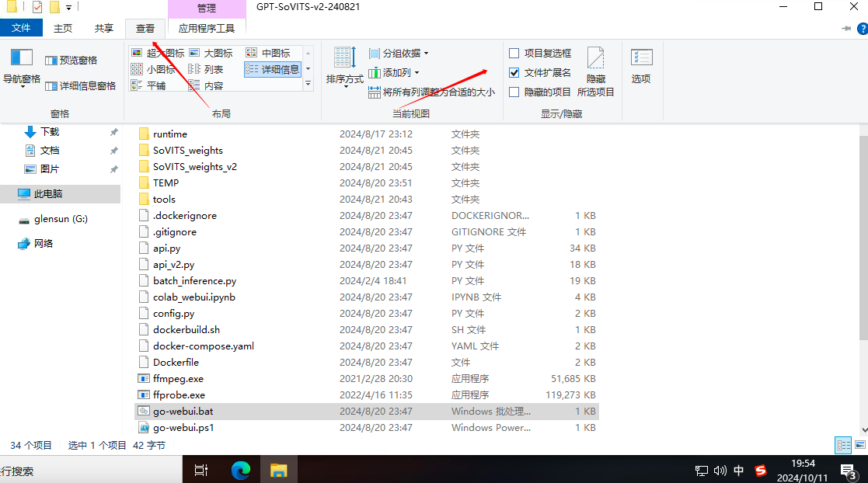Toggle the Hidden items (隐藏的项目) checkbox
This screenshot has height=483, width=868.
(514, 92)
